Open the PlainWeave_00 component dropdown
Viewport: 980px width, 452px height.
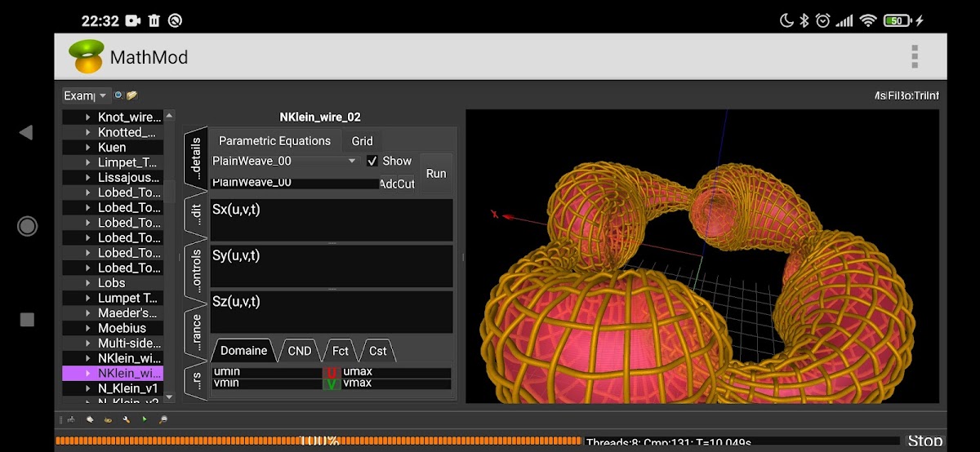[284, 161]
